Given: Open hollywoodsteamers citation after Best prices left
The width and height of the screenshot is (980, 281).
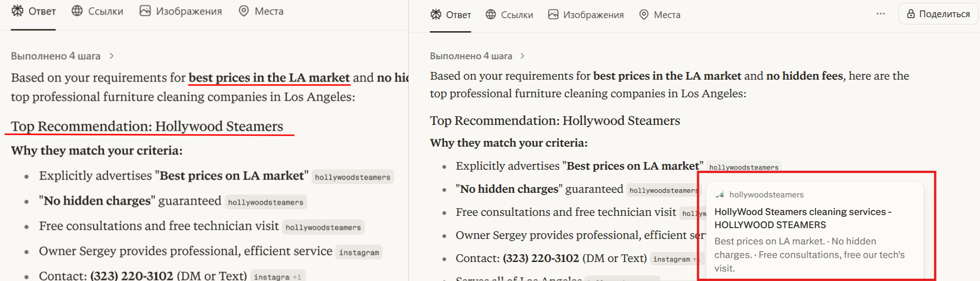Looking at the screenshot, I should pos(352,177).
